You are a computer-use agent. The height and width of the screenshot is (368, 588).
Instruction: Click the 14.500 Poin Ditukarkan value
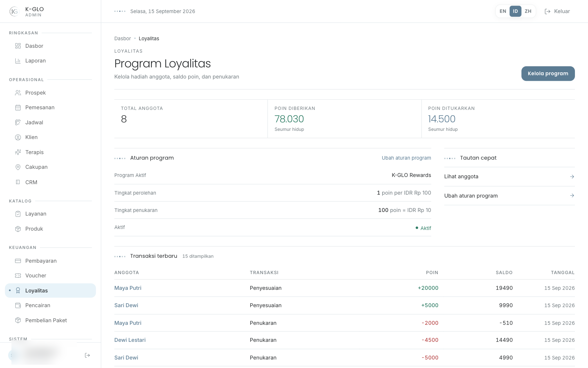(442, 119)
